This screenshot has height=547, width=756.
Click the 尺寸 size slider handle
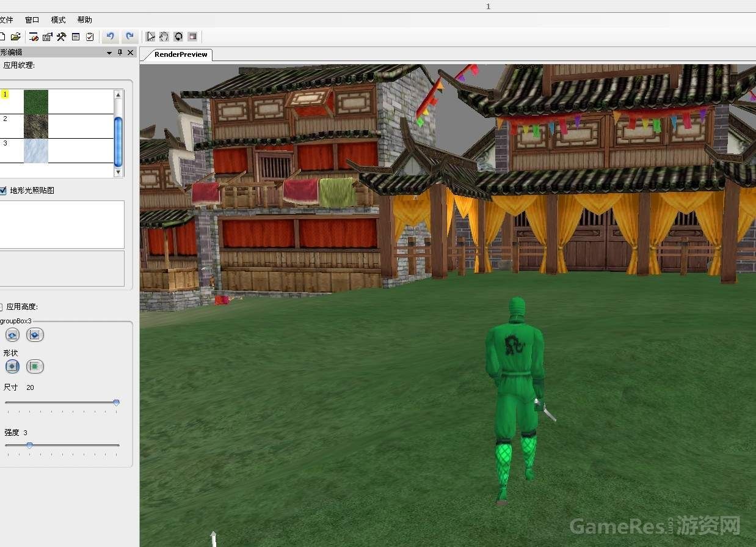(x=116, y=403)
